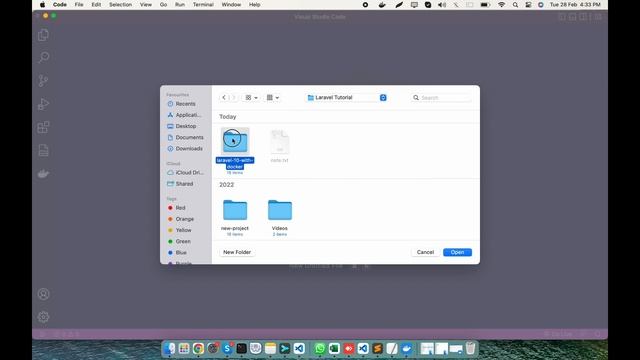Open Trash from the Dock
The height and width of the screenshot is (360, 640).
click(470, 348)
